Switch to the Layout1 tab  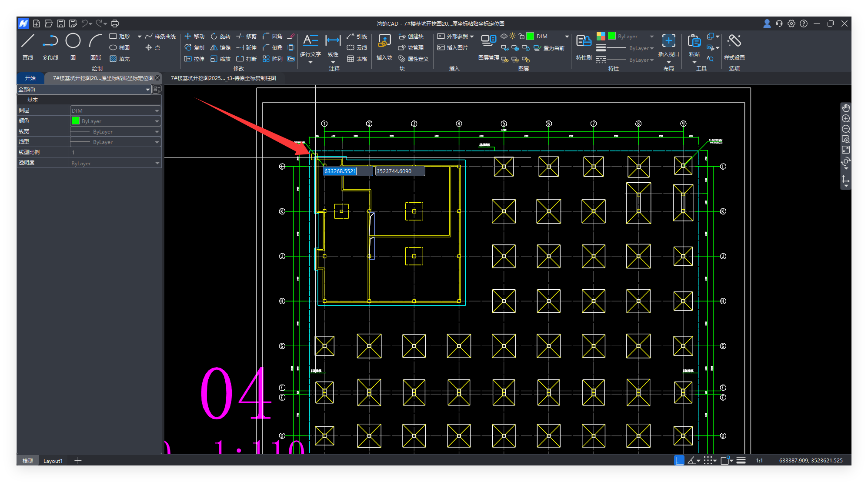[x=53, y=461]
